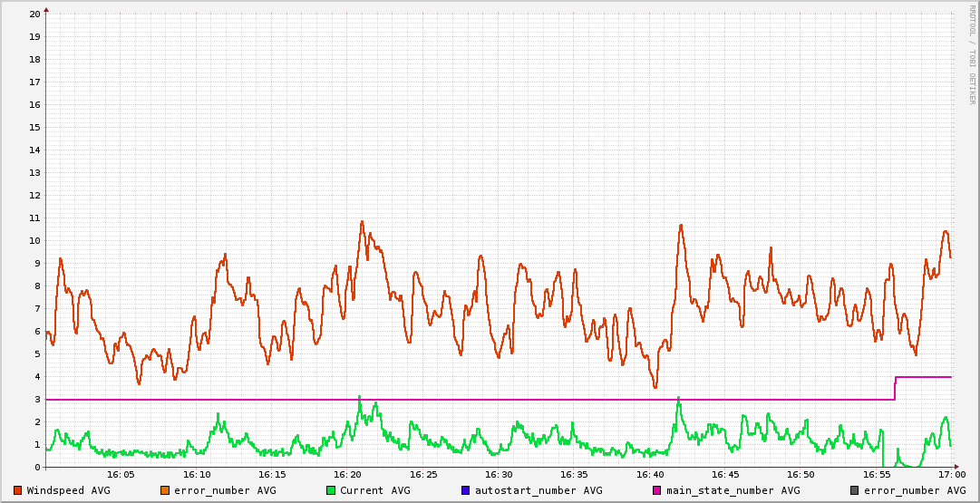Click the red Windspeed AVG legend swatch
Image resolution: width=980 pixels, height=503 pixels.
[17, 490]
